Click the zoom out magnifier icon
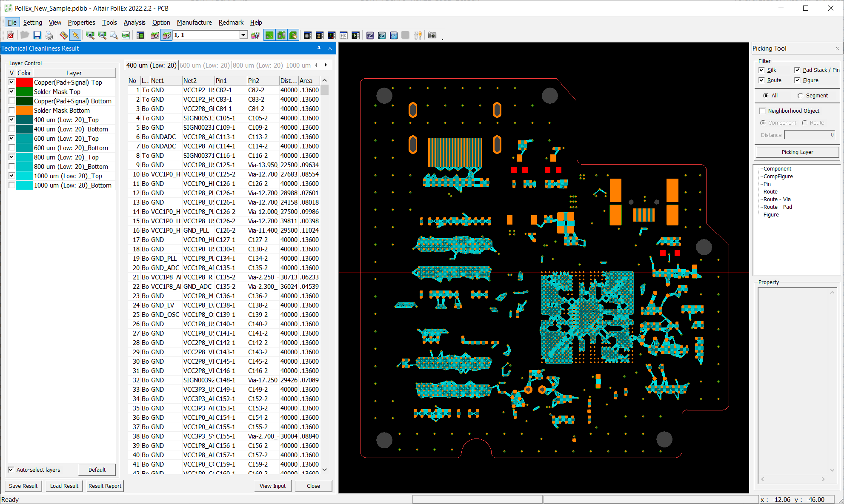 (102, 35)
